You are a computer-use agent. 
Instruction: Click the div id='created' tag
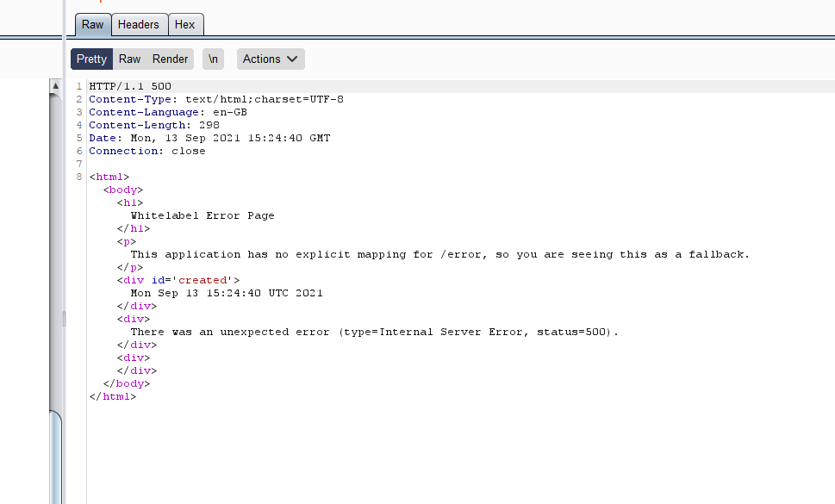pyautogui.click(x=178, y=281)
